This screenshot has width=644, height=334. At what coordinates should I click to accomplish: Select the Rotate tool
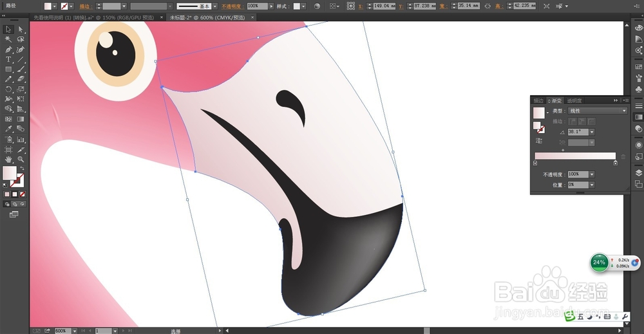pyautogui.click(x=8, y=89)
